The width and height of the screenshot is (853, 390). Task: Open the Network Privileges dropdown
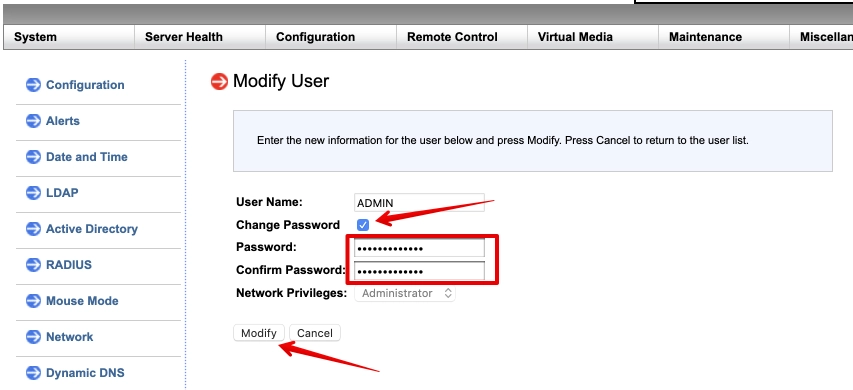[405, 293]
